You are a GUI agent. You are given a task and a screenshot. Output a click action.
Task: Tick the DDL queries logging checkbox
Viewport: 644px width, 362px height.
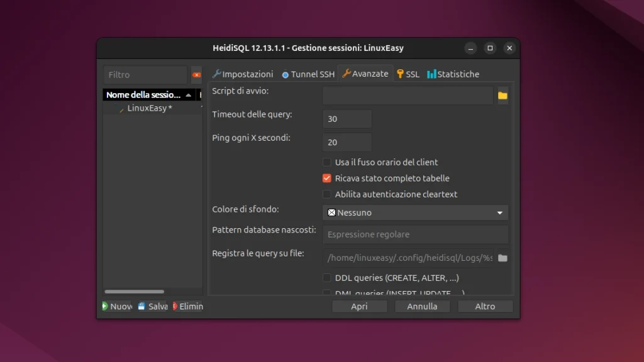click(x=327, y=278)
